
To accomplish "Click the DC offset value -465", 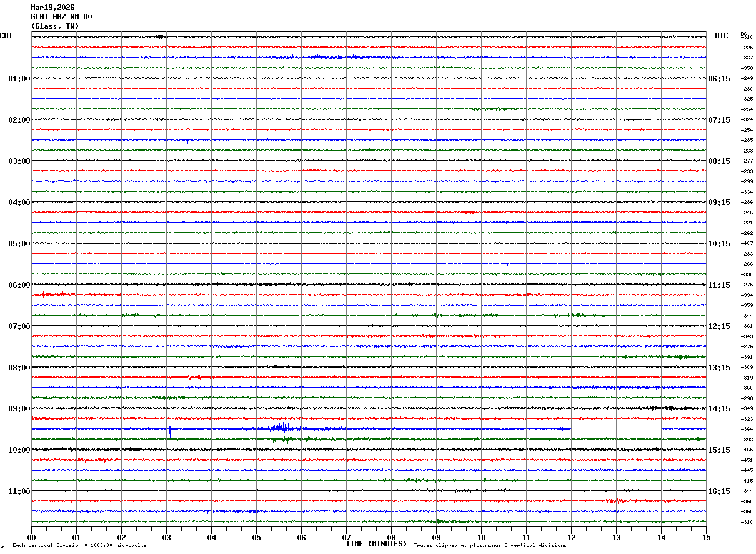I will (746, 450).
